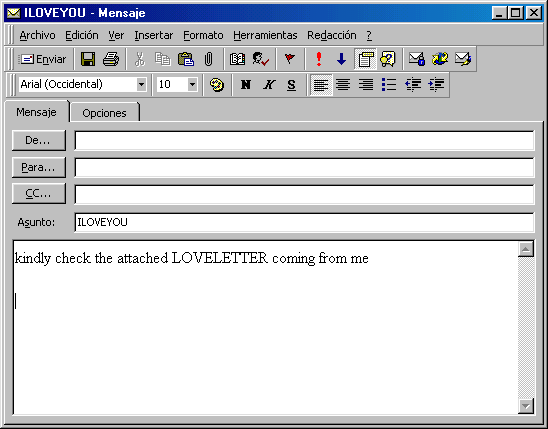This screenshot has height=429, width=548.
Task: Toggle Bold (N) formatting
Action: (x=246, y=85)
